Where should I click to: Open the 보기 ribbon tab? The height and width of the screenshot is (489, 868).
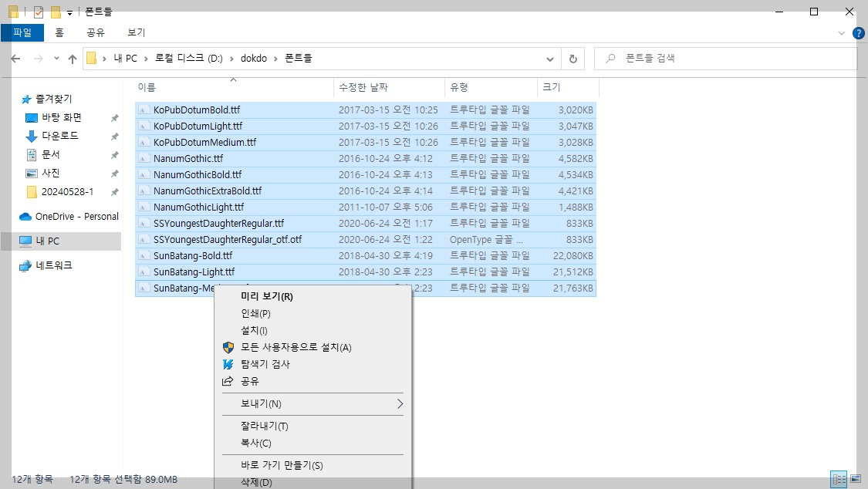tap(136, 32)
